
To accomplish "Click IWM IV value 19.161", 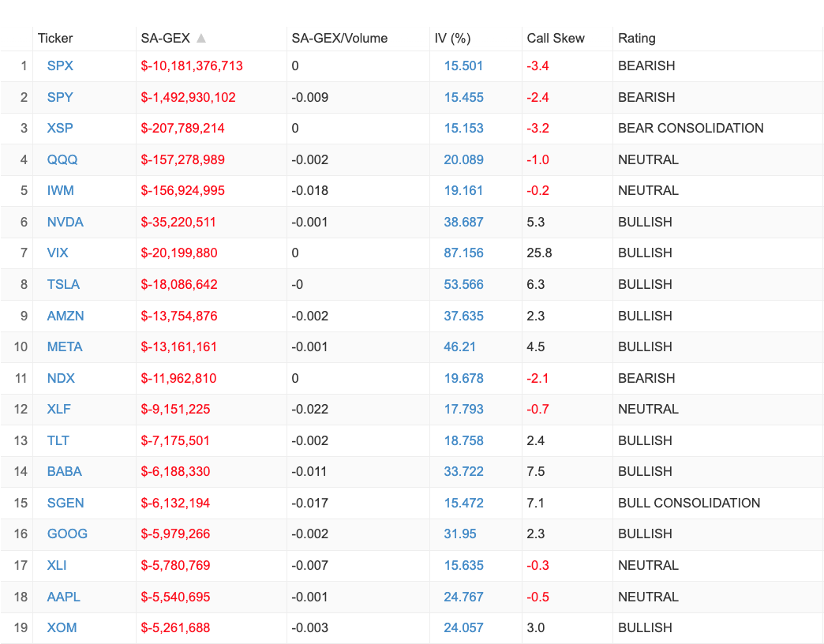I will (x=463, y=191).
